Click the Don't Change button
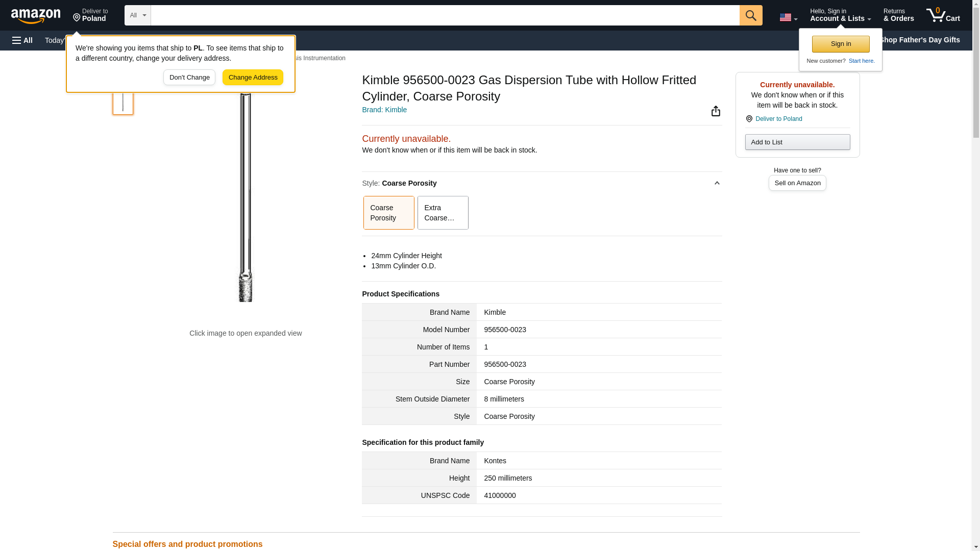The width and height of the screenshot is (980, 551). coord(189,78)
